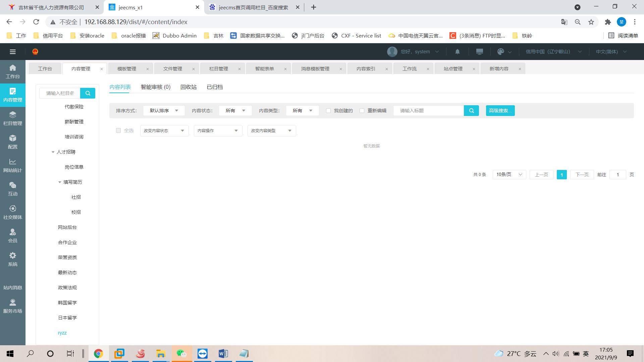Check the 我创建的 checkbox
Viewport: 644px width, 362px height.
point(328,111)
